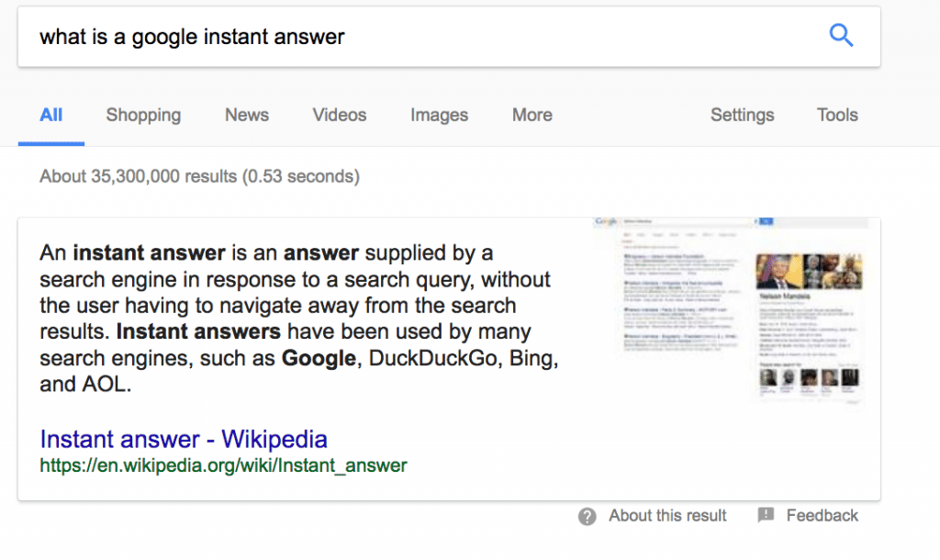Go to the Videos tab
The image size is (940, 560).
pos(340,115)
